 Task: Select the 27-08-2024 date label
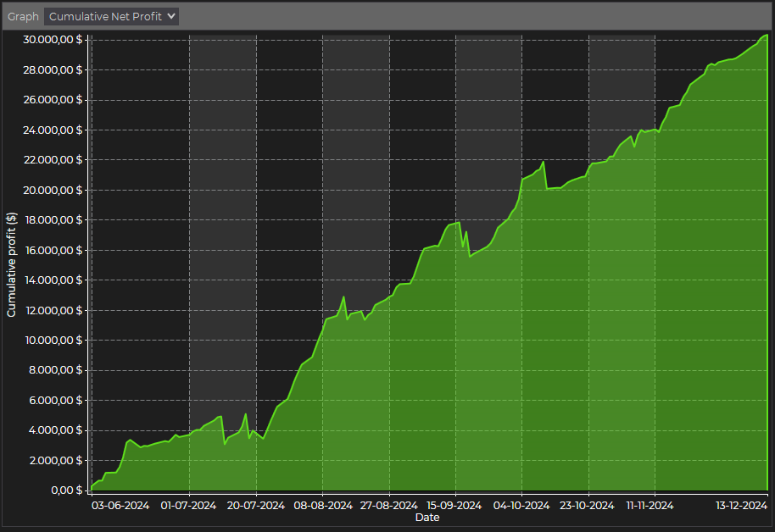[x=388, y=506]
